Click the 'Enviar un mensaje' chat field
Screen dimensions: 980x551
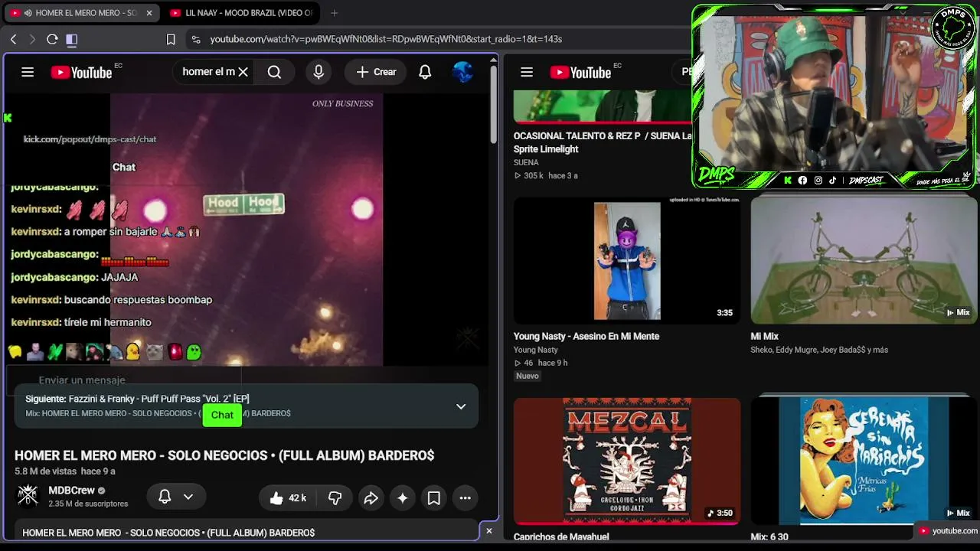click(124, 380)
